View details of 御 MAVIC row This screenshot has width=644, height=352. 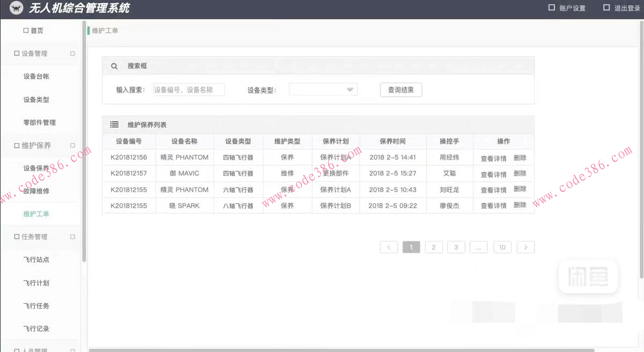click(493, 174)
